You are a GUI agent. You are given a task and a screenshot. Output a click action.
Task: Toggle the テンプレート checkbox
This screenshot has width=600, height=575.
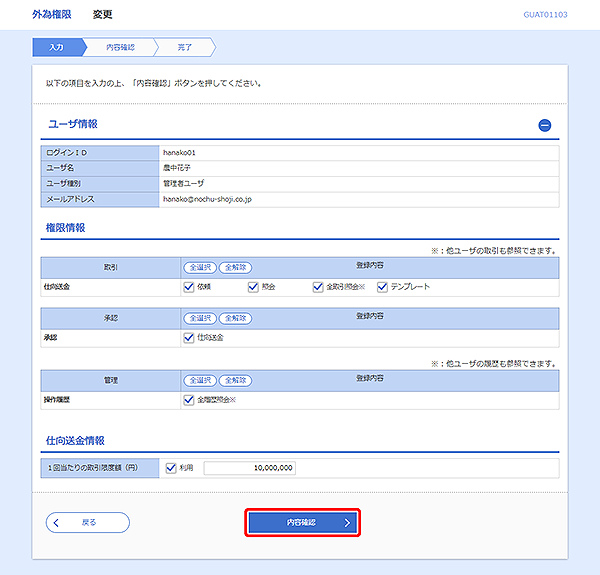pos(382,287)
